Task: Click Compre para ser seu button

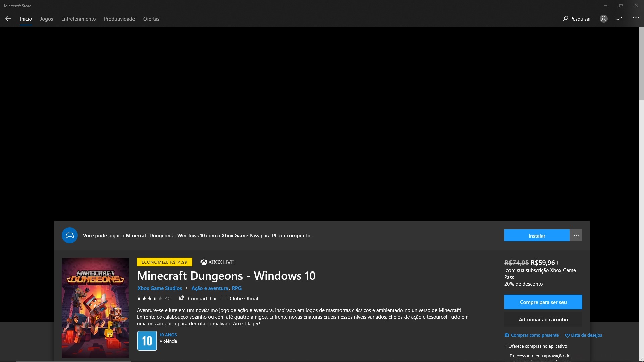Action: 543,302
